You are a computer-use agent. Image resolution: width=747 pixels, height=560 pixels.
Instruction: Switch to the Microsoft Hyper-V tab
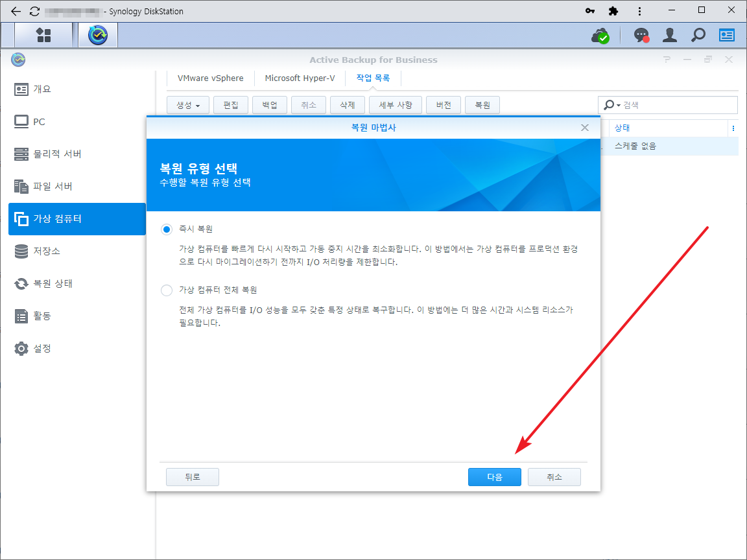tap(300, 78)
